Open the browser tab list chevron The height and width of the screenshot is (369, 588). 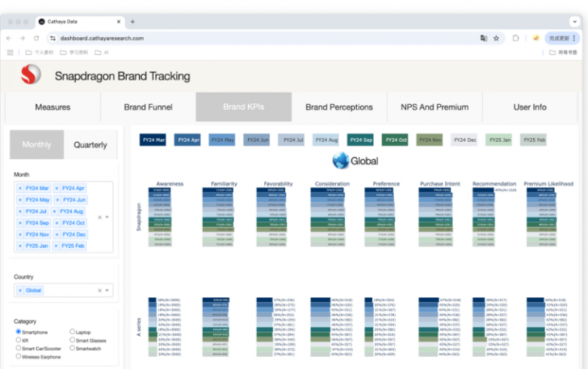(574, 22)
